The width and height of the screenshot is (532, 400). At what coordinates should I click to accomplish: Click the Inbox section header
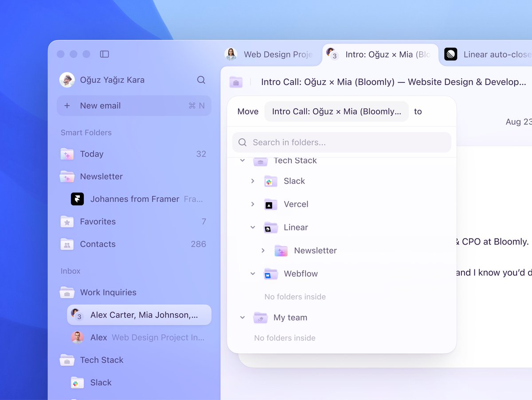pos(70,271)
